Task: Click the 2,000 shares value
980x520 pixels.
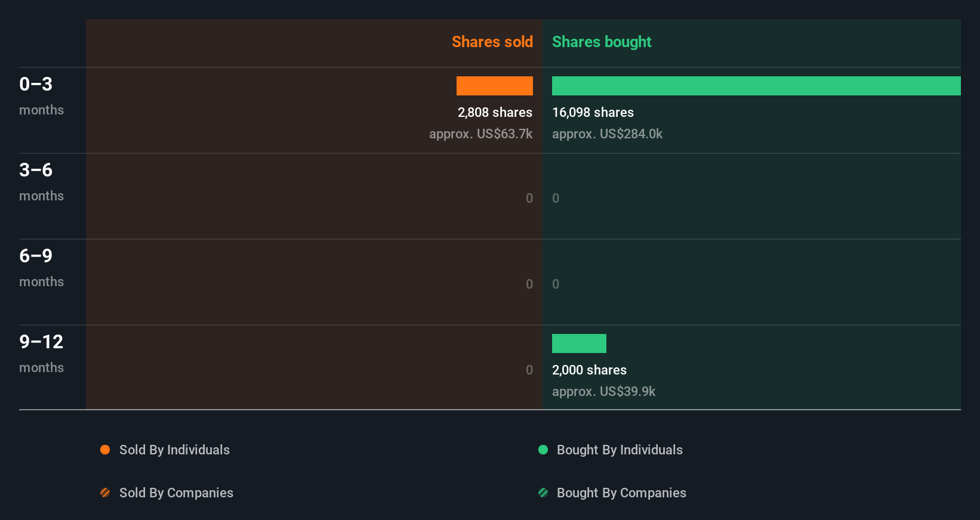Action: tap(589, 370)
